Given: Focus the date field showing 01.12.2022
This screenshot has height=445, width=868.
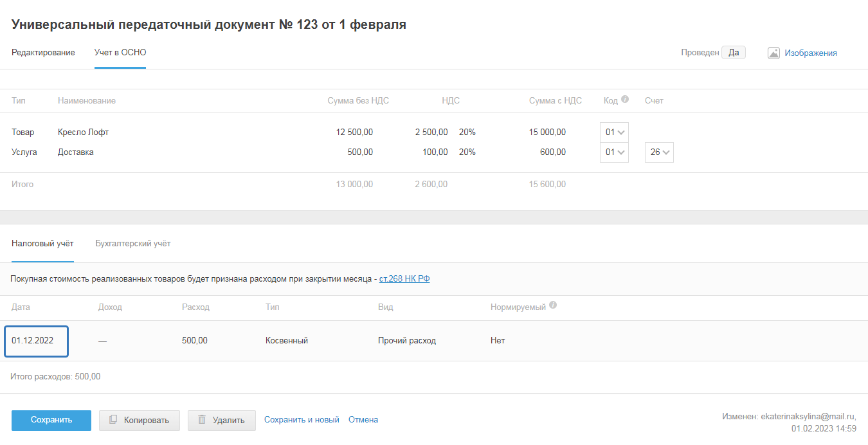Looking at the screenshot, I should (37, 341).
